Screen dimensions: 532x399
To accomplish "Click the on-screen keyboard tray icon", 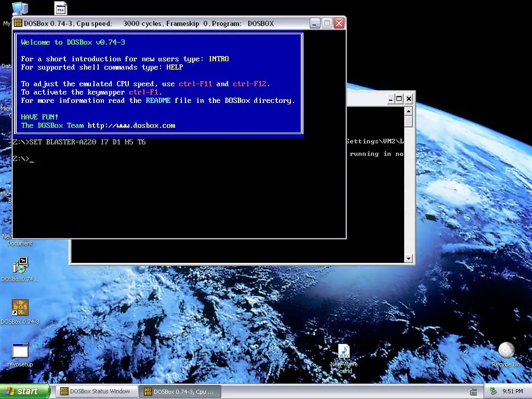I will (474, 392).
